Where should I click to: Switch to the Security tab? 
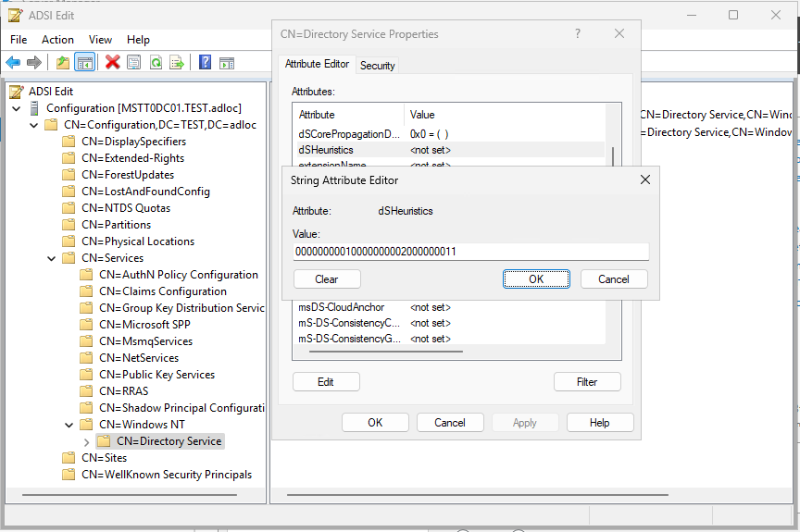click(377, 66)
